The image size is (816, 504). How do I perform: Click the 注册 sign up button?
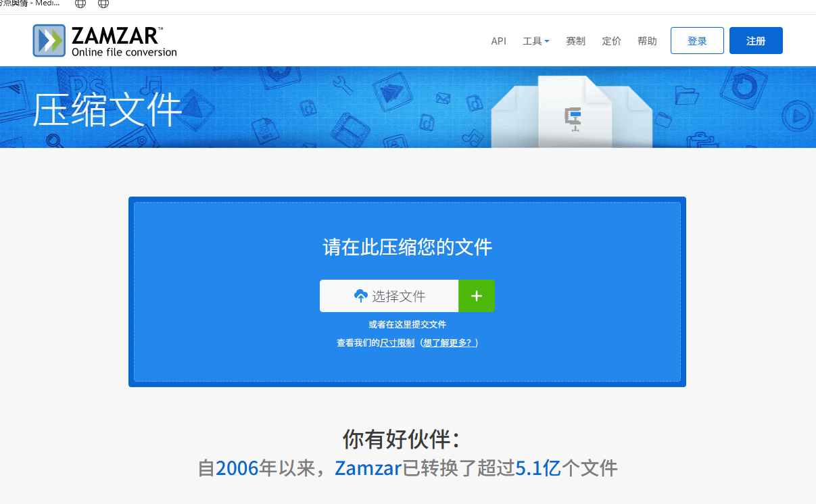[x=756, y=41]
